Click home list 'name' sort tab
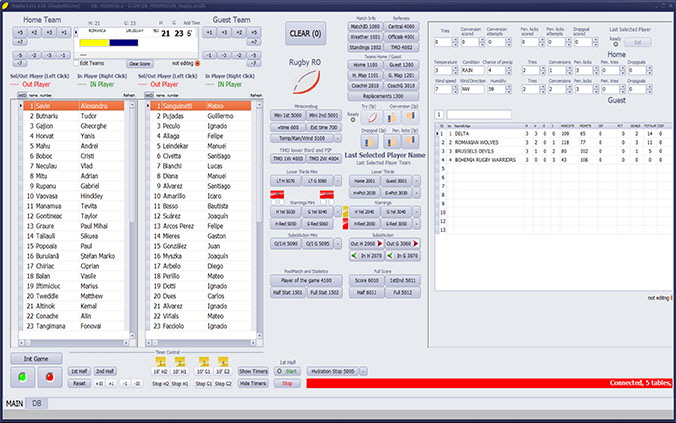The image size is (676, 423). [x=31, y=95]
